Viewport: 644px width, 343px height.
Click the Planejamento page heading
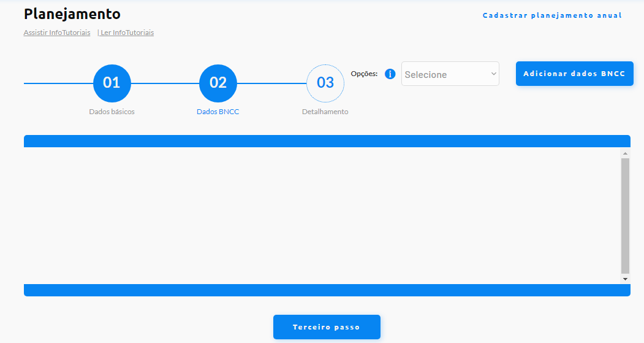[72, 14]
